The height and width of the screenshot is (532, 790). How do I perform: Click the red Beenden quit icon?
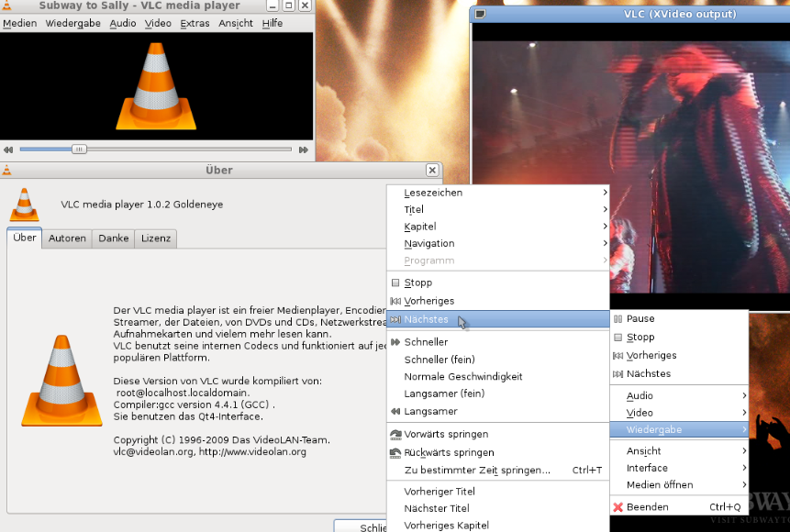click(x=618, y=507)
